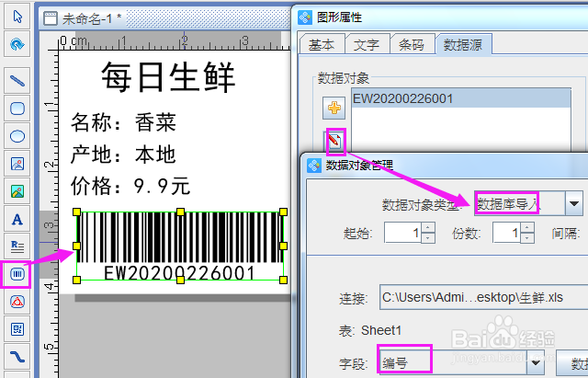Click the 起始 number input field
This screenshot has height=378, width=588.
403,233
